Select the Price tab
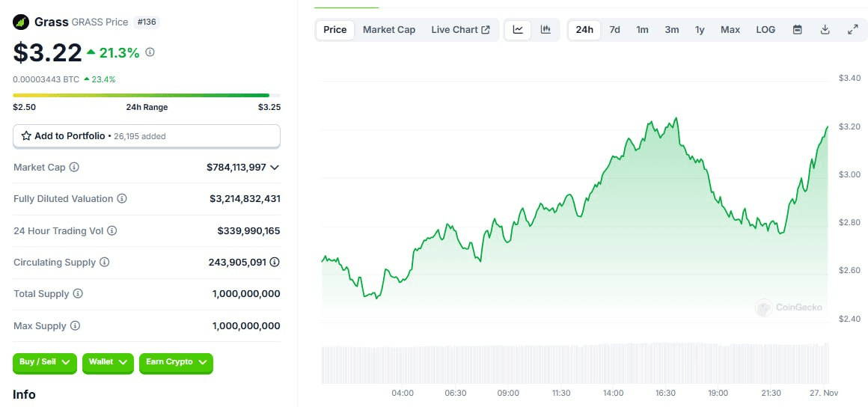This screenshot has height=407, width=868. pyautogui.click(x=335, y=30)
